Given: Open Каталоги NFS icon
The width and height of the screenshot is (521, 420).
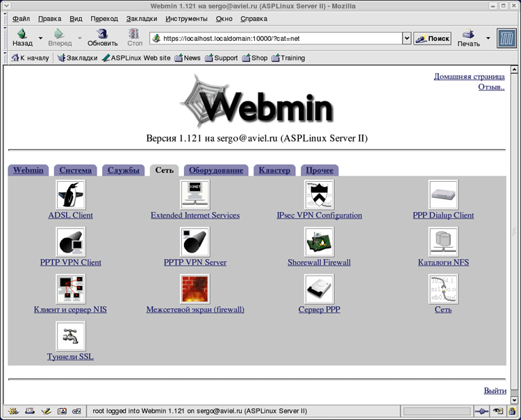Looking at the screenshot, I should tap(443, 242).
